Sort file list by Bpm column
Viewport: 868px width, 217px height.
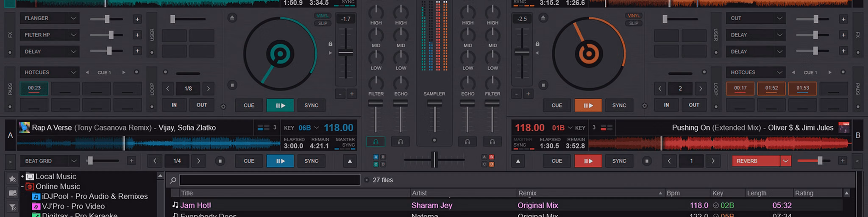688,193
